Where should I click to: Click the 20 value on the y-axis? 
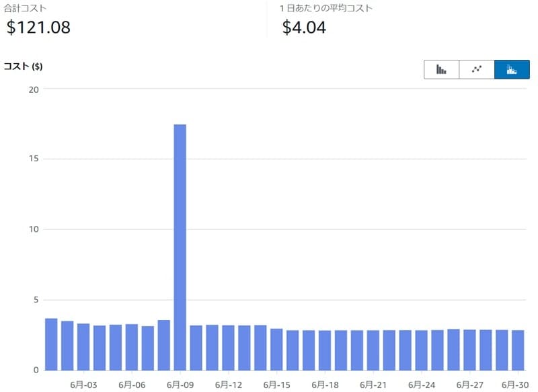pyautogui.click(x=34, y=89)
